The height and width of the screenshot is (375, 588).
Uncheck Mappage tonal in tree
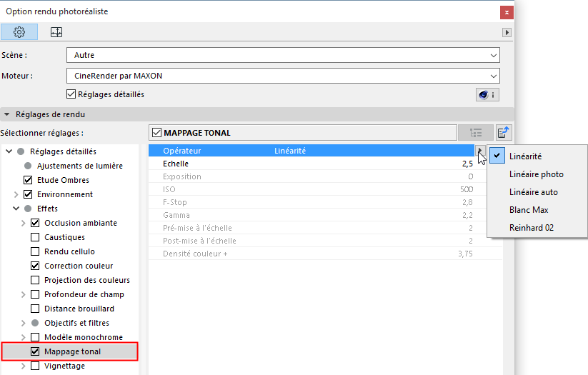pos(35,351)
